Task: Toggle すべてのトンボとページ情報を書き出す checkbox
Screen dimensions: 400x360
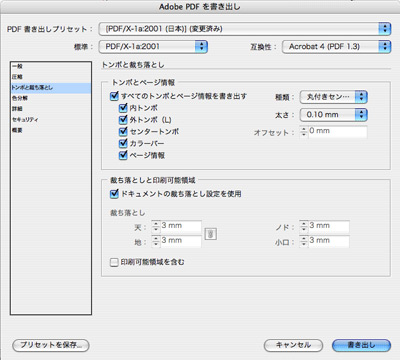Action: click(x=114, y=96)
